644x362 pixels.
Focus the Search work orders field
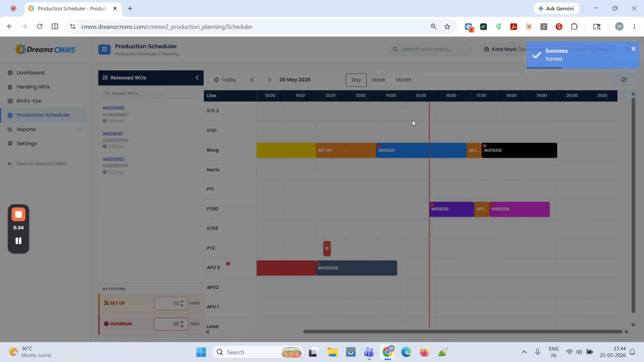(x=430, y=49)
